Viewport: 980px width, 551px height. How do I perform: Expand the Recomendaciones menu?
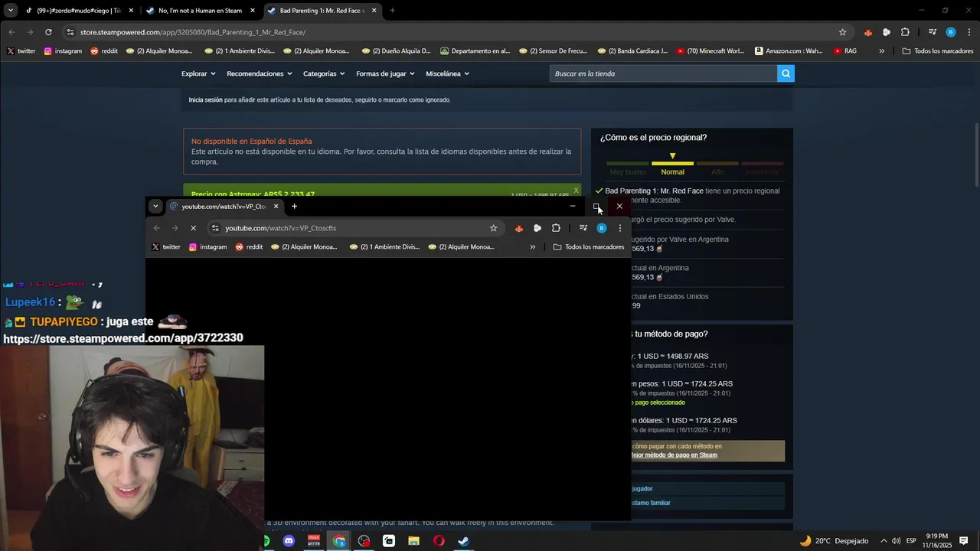point(260,73)
